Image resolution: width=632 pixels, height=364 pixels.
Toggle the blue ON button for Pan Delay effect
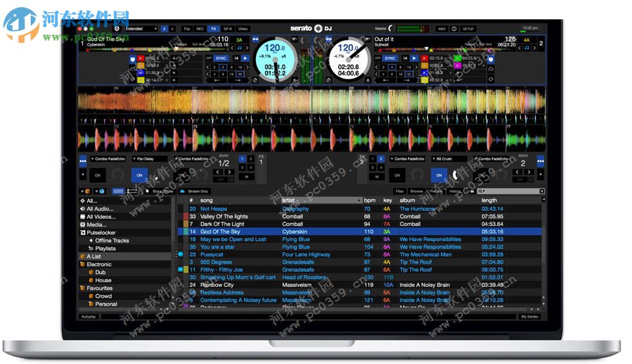pyautogui.click(x=139, y=175)
